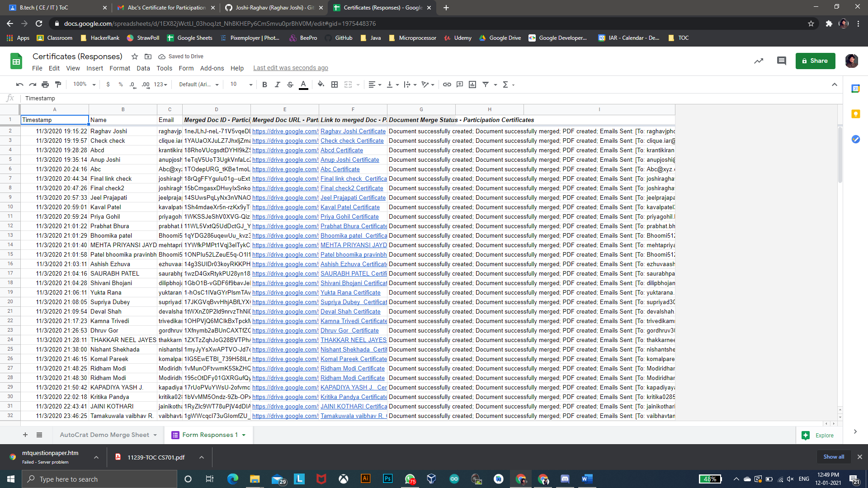868x488 pixels.
Task: Toggle bold formatting
Action: 264,84
